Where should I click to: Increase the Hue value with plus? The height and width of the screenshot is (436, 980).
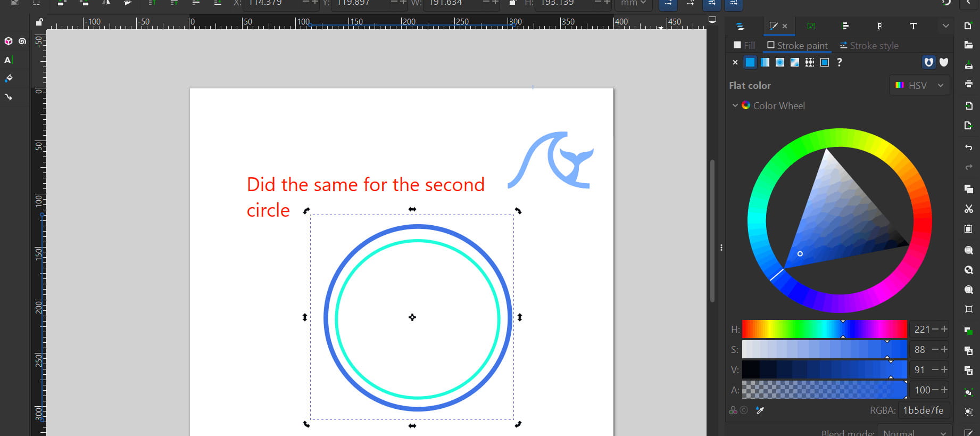point(944,330)
